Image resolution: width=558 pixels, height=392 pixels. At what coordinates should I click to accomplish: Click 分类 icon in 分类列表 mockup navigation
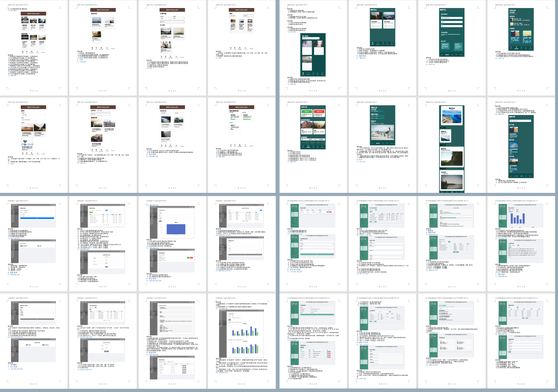166,56
